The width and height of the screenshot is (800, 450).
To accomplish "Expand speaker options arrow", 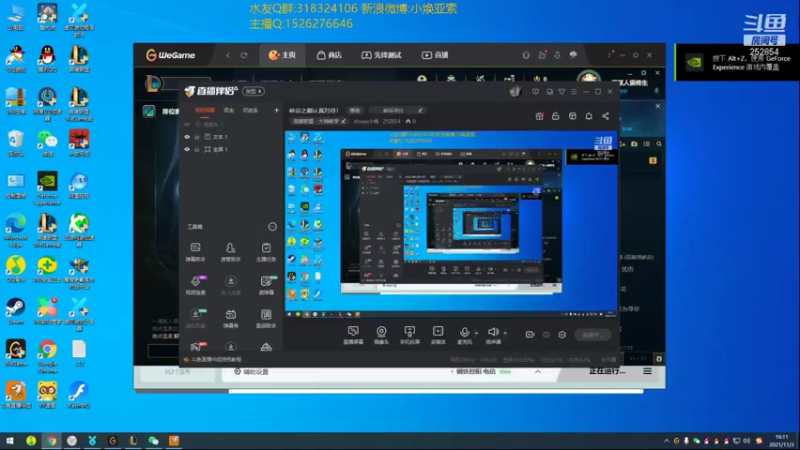I will point(505,333).
